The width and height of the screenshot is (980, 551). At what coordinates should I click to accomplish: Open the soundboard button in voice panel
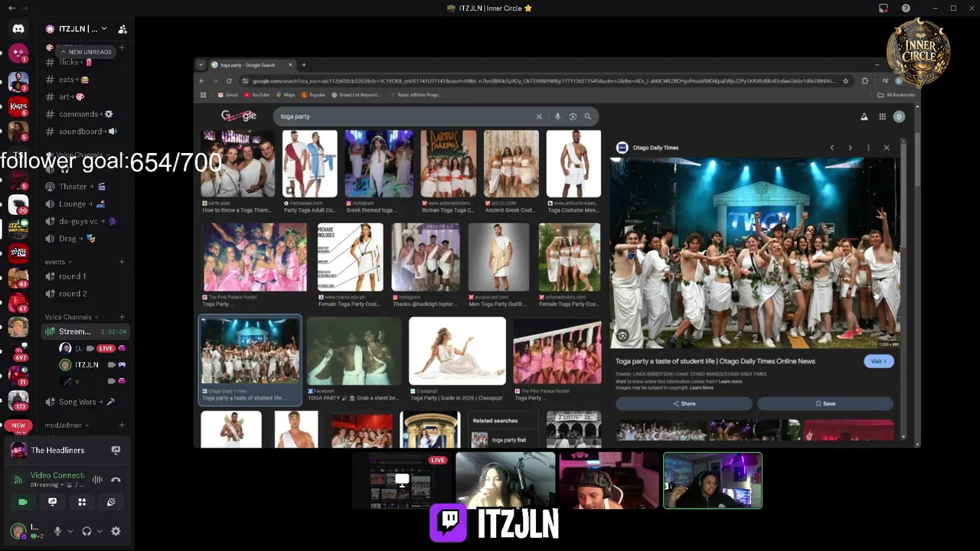[111, 502]
